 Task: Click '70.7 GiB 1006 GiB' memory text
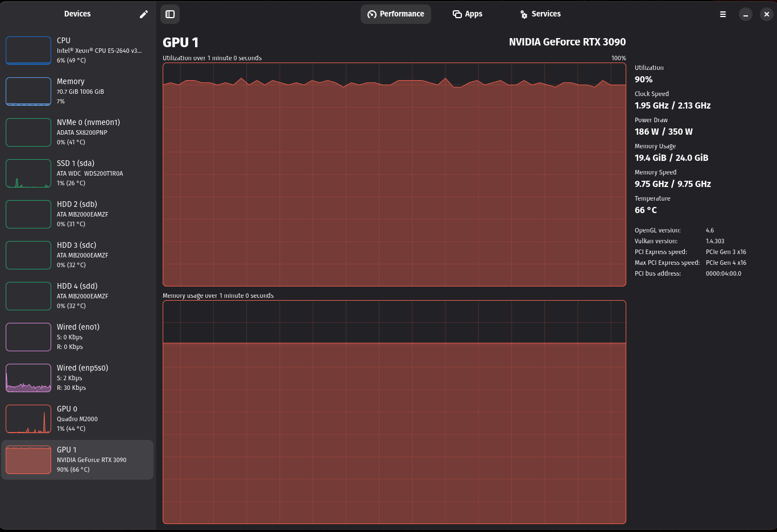tap(80, 92)
